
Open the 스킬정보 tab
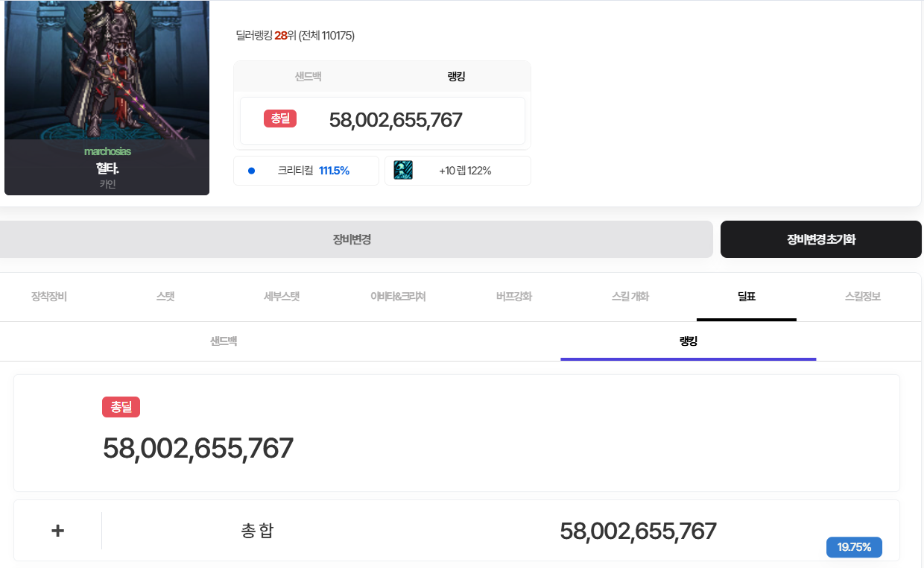click(863, 297)
